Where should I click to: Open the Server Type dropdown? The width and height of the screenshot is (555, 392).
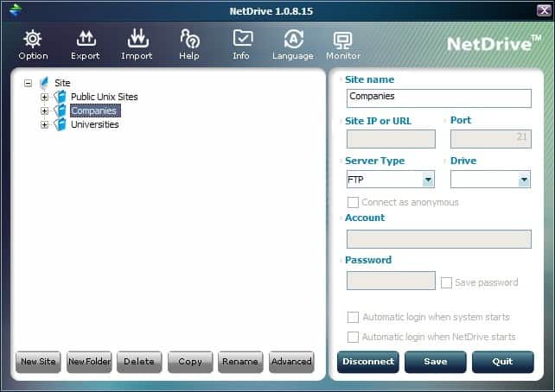(428, 180)
